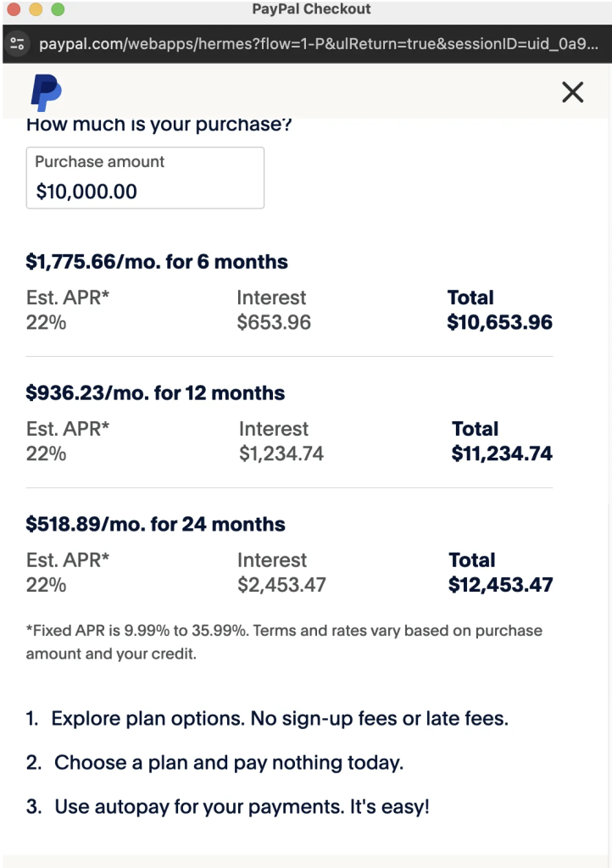This screenshot has height=868, width=612.
Task: Click the 12-month total of $11,234.74
Action: [x=502, y=453]
